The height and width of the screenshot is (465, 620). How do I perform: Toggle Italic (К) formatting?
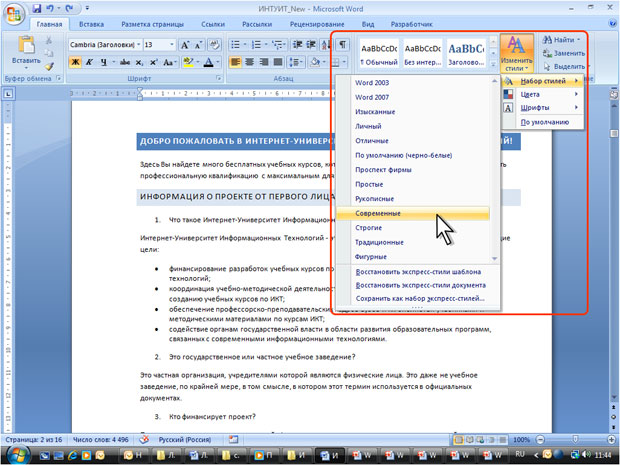pyautogui.click(x=89, y=62)
